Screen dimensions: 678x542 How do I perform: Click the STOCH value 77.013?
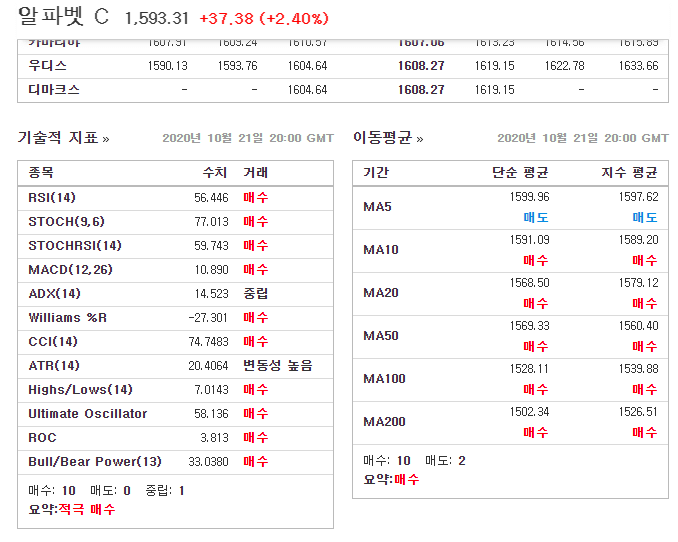pos(211,221)
